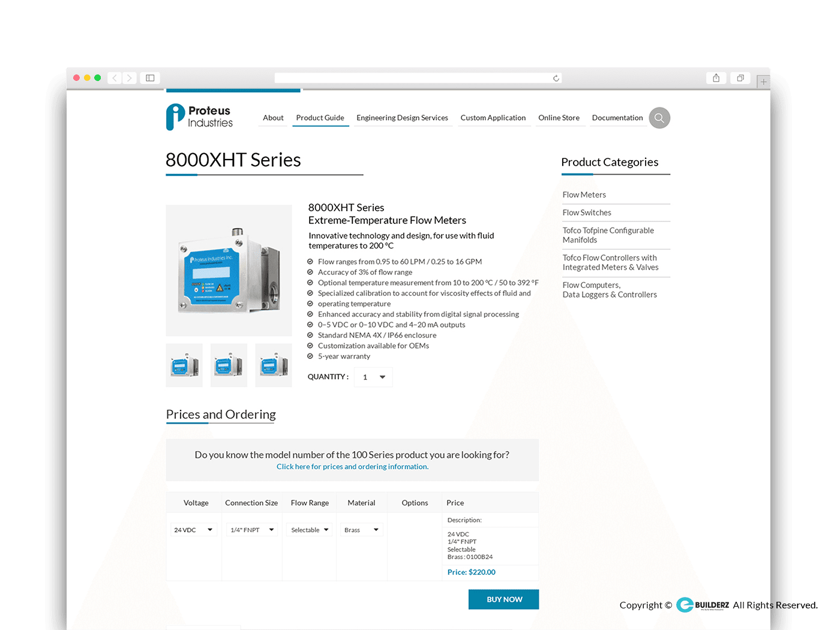This screenshot has width=840, height=630.
Task: Open Documentation menu item
Action: (617, 118)
